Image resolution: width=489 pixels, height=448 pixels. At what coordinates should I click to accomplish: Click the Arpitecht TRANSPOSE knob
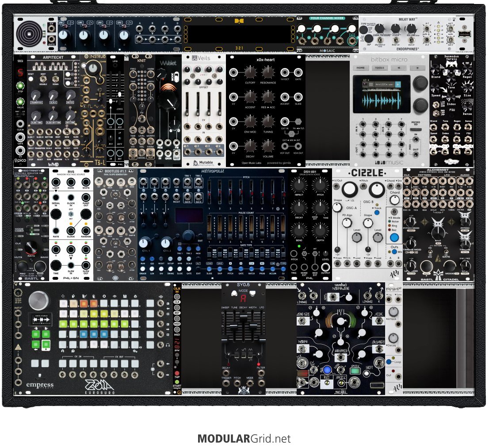tap(36, 95)
